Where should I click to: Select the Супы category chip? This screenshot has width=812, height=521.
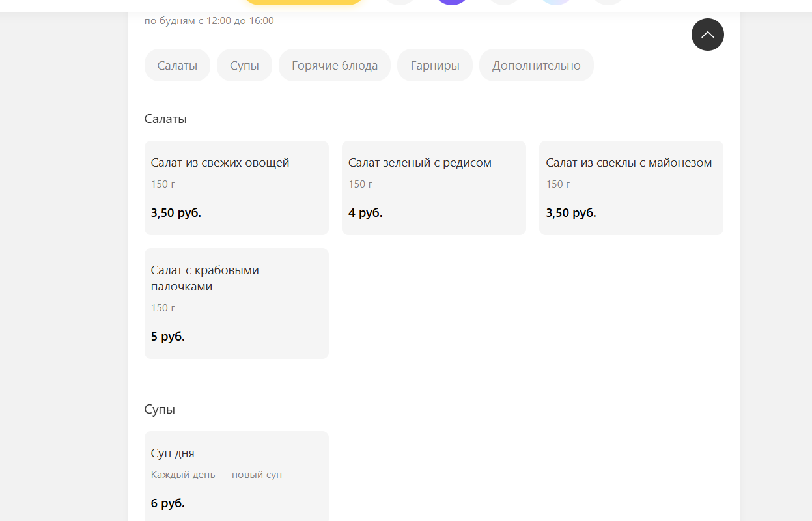tap(244, 65)
